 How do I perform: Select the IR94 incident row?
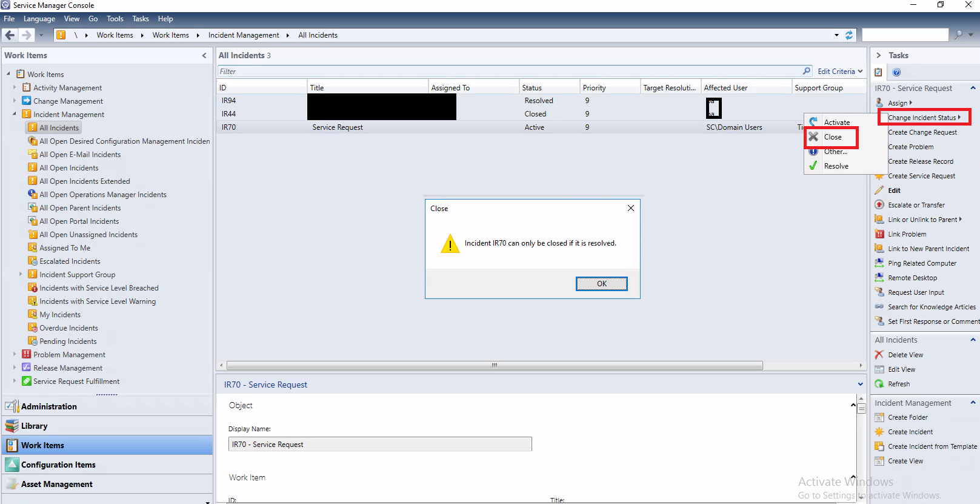point(541,101)
